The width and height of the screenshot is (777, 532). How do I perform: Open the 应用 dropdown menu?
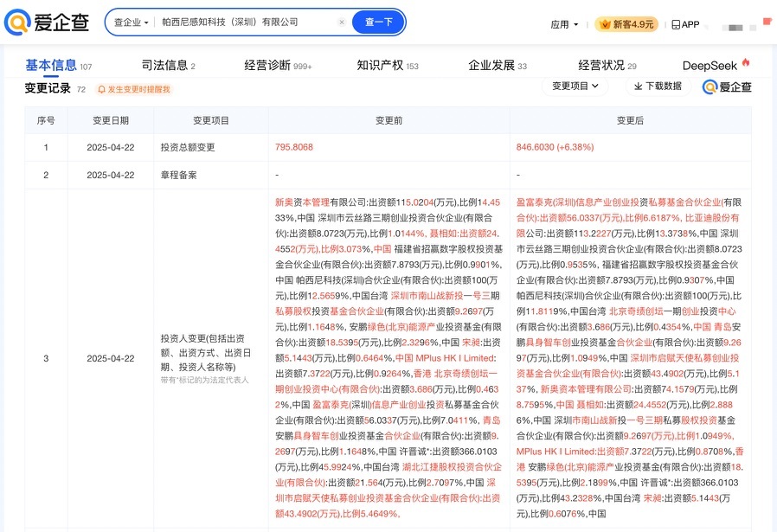[x=564, y=24]
